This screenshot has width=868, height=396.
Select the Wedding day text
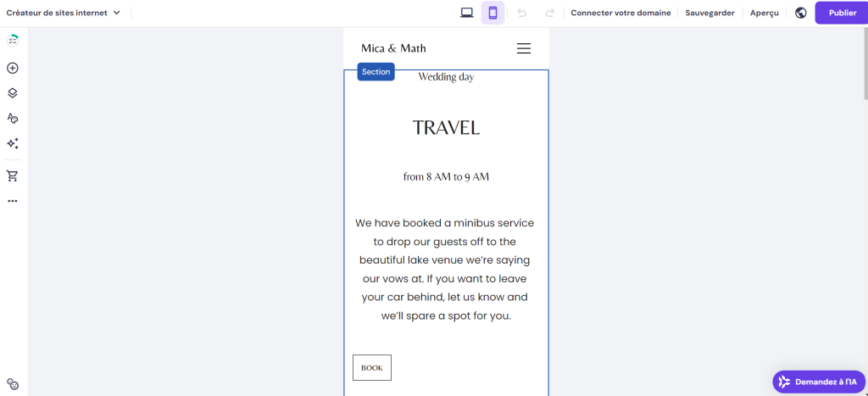coord(446,77)
